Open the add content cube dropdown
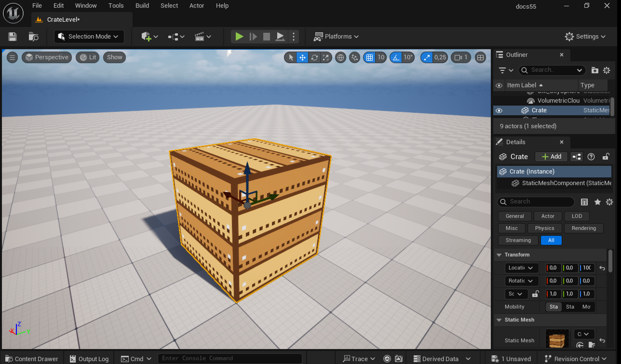621x364 pixels. (149, 37)
